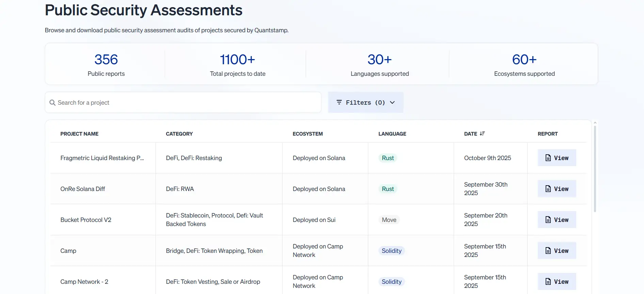The height and width of the screenshot is (294, 644).
Task: Select the CATEGORY column header
Action: point(179,134)
